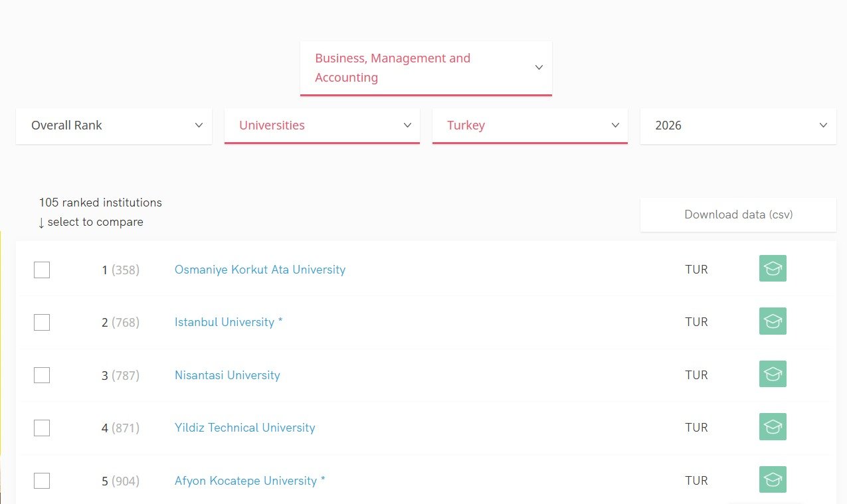Enable the compare checkbox for Nisantasi University
Image resolution: width=847 pixels, height=504 pixels.
42,375
